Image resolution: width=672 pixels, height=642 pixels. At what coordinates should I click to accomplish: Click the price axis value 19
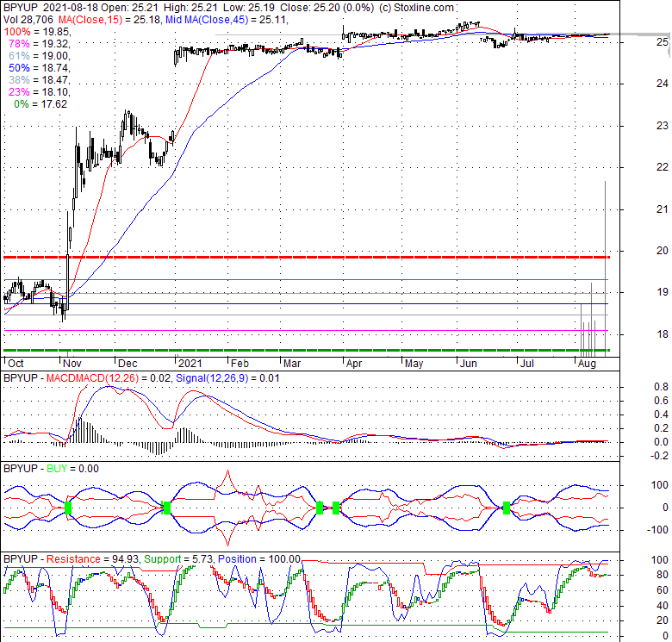tap(663, 292)
